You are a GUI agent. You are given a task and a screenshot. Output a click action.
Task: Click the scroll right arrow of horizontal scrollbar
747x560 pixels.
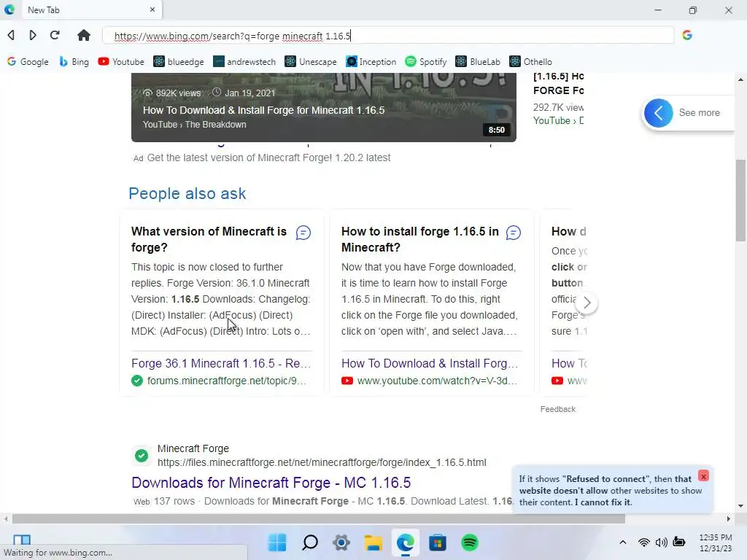729,518
